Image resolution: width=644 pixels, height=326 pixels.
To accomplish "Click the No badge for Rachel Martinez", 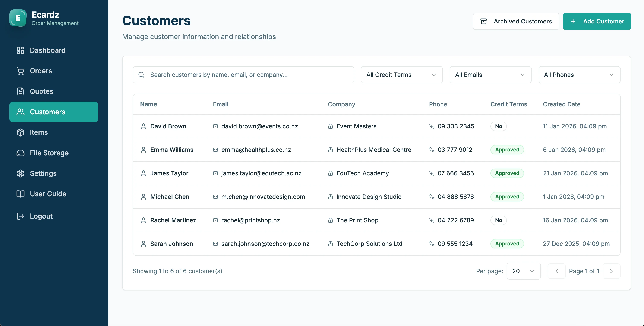I will click(499, 220).
